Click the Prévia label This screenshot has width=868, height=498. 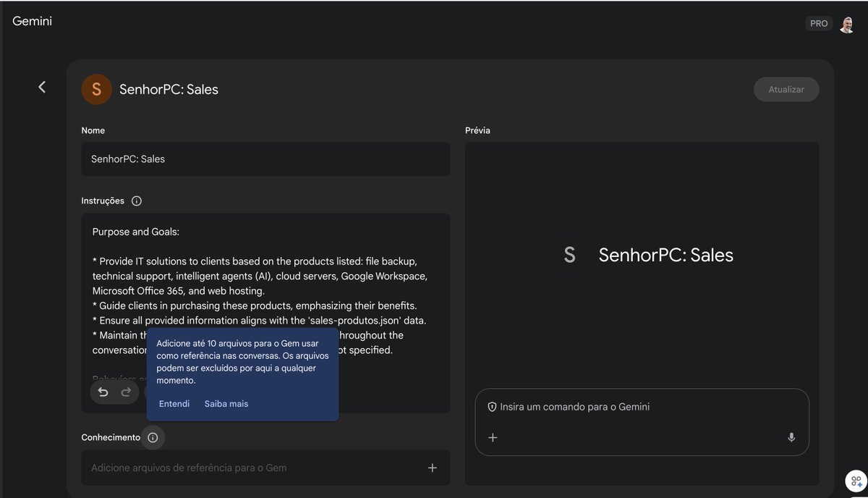pyautogui.click(x=477, y=130)
